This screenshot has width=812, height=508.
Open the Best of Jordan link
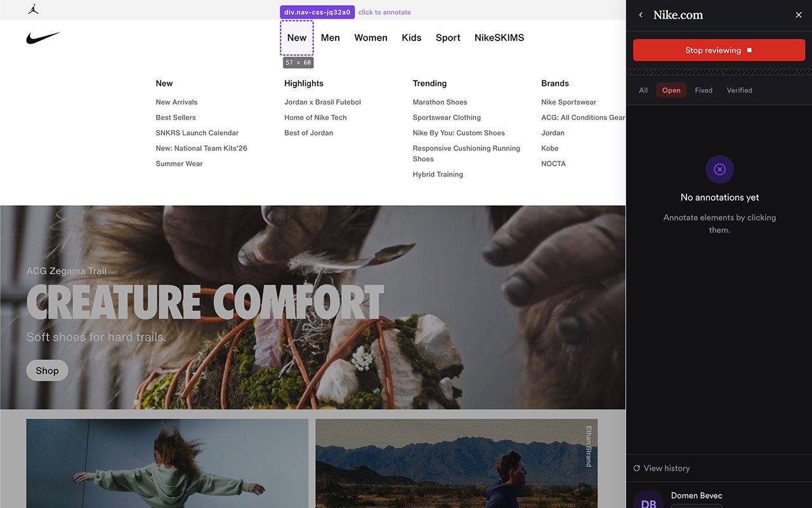click(309, 133)
